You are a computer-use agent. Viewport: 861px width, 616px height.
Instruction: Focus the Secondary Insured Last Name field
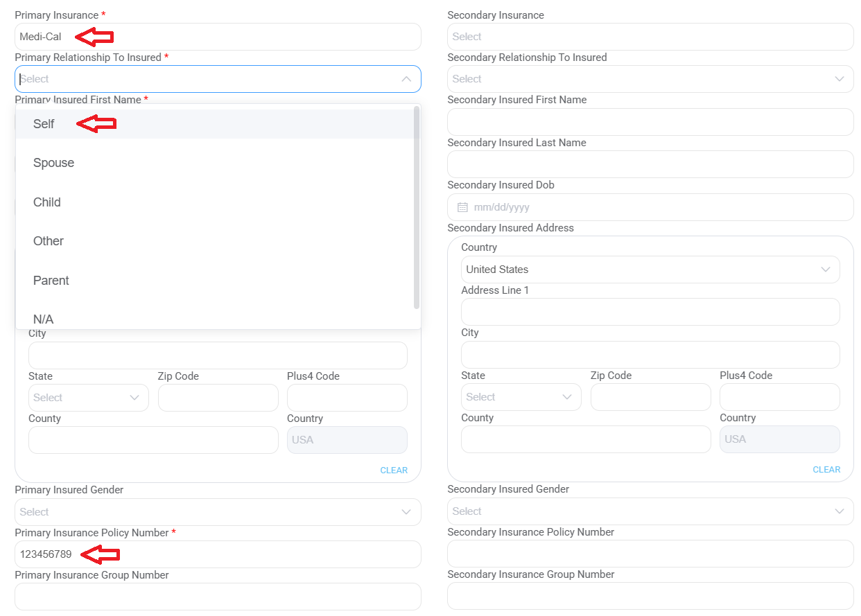point(650,164)
